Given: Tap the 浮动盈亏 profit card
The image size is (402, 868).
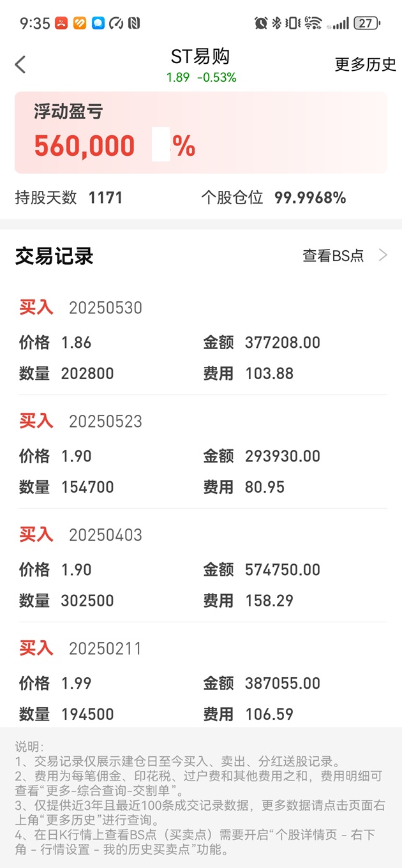Looking at the screenshot, I should [201, 132].
